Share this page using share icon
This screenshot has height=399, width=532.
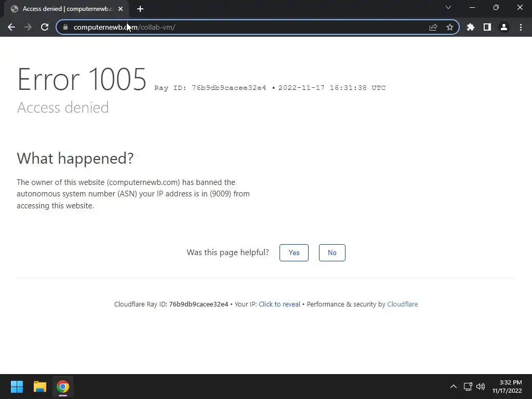(x=433, y=27)
